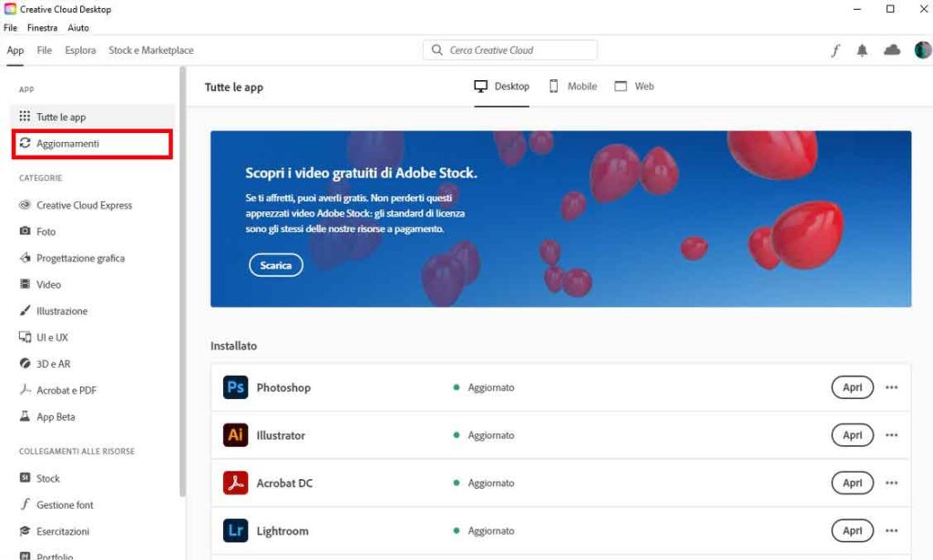The image size is (933, 560).
Task: Select the Creative Cloud notifications bell icon
Action: pos(864,50)
